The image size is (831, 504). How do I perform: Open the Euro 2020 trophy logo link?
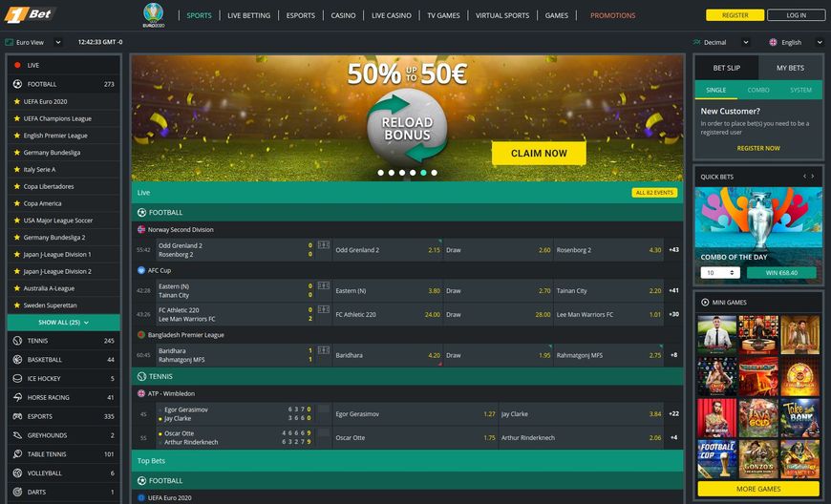[154, 15]
